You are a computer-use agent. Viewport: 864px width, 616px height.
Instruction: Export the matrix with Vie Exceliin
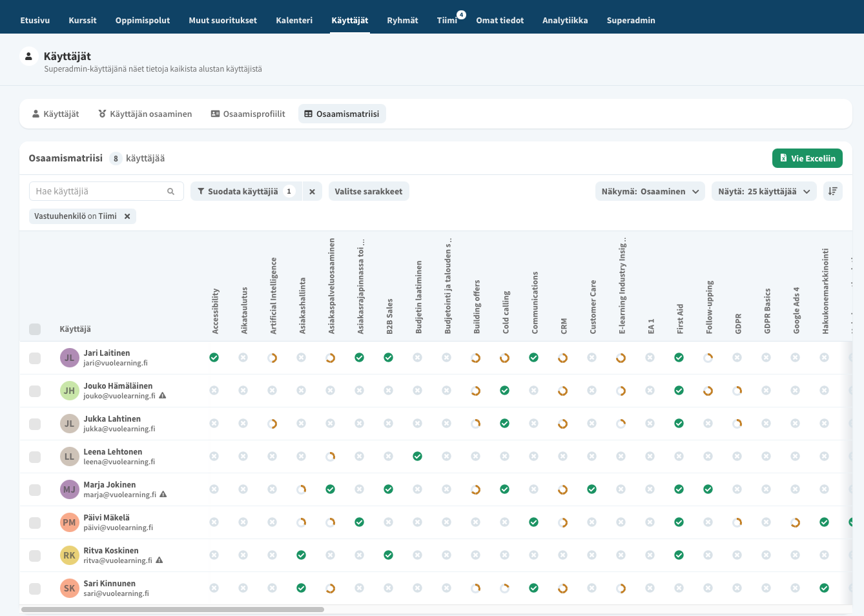pyautogui.click(x=807, y=158)
